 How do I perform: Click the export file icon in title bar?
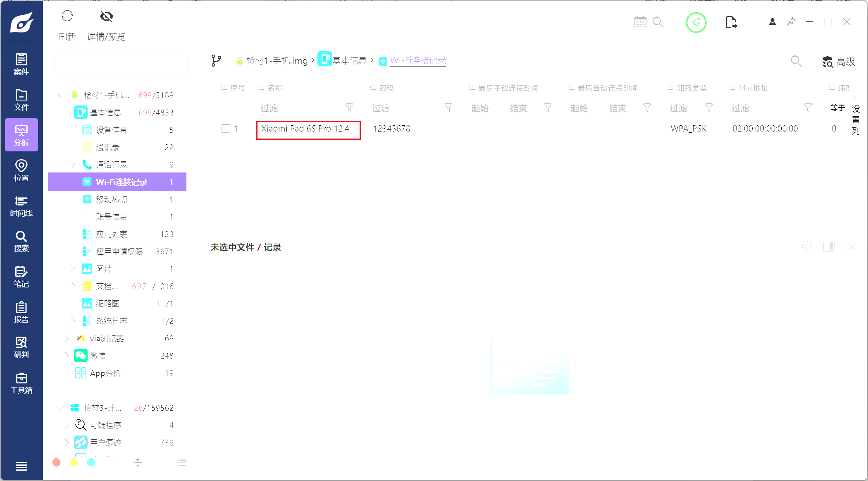pyautogui.click(x=731, y=22)
